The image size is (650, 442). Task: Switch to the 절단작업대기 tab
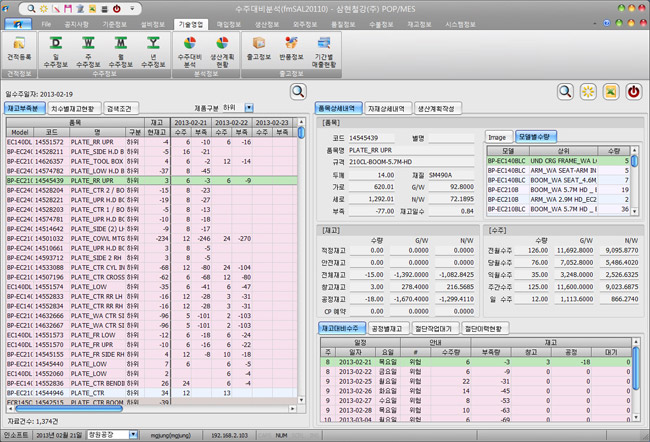[435, 329]
